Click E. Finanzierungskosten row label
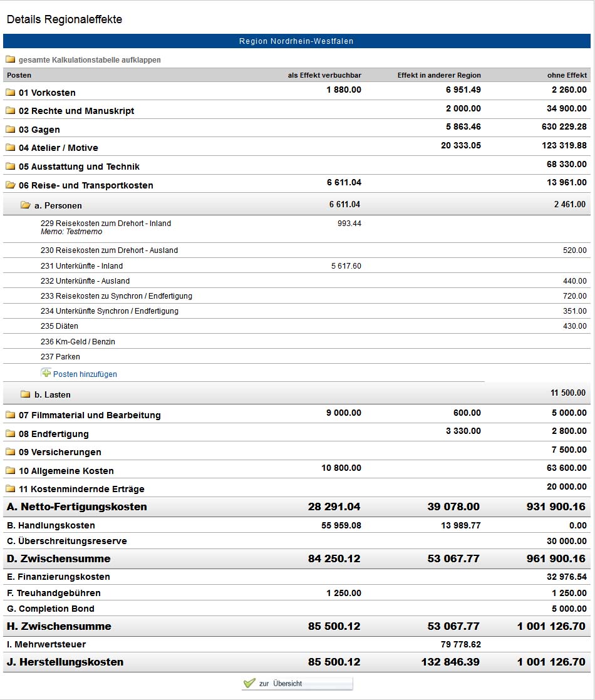This screenshot has width=595, height=700. [x=58, y=577]
